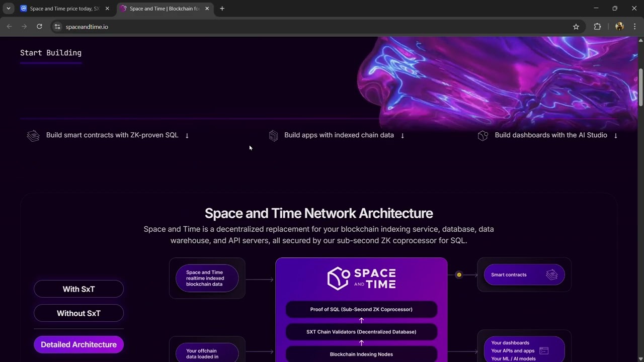Click the Your offchain data loaded in node
The height and width of the screenshot is (362, 644).
pos(207,353)
